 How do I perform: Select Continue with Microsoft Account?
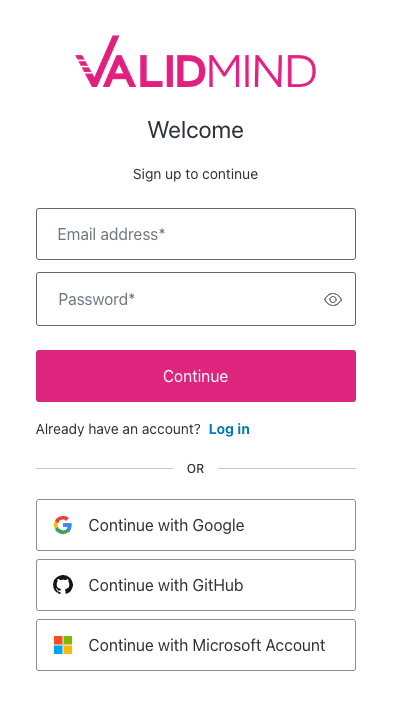tap(196, 645)
